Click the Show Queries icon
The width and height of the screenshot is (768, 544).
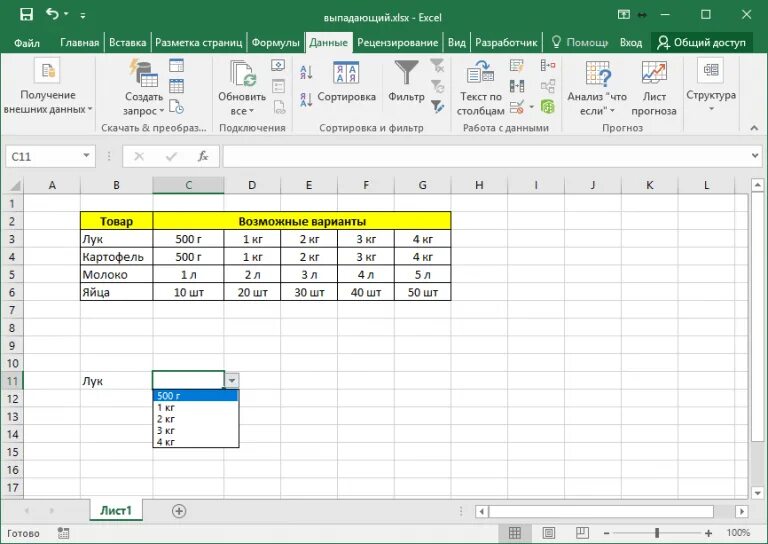pos(176,65)
